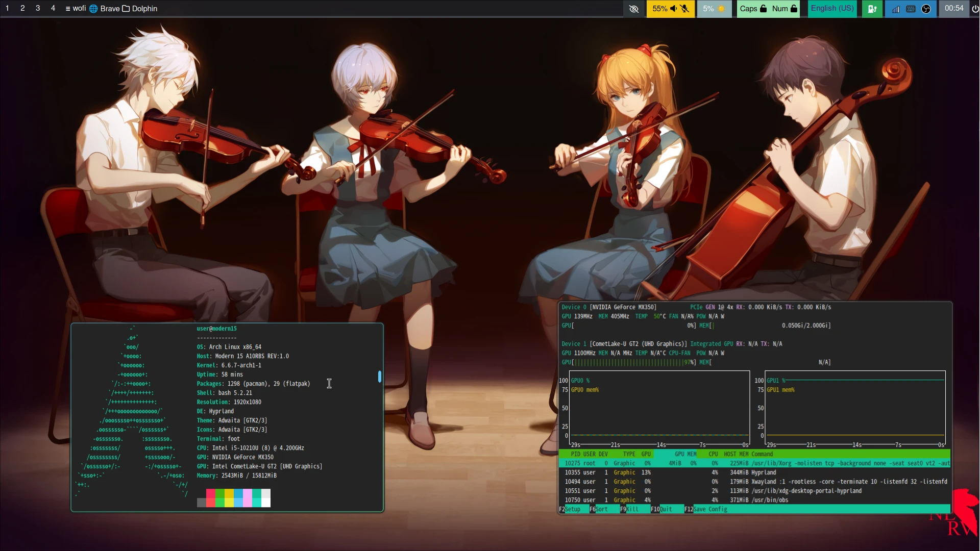Click the Host: Modern 15 A10RBS line
The height and width of the screenshot is (551, 980).
pyautogui.click(x=243, y=356)
